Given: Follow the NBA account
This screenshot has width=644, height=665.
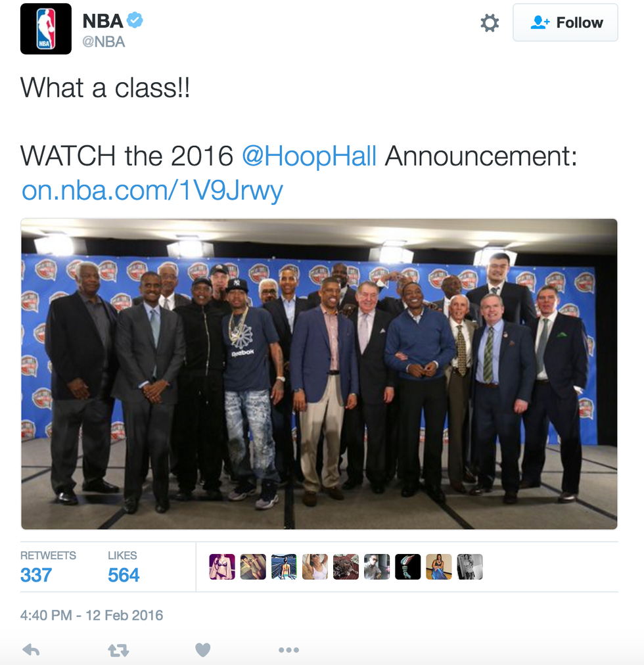Looking at the screenshot, I should (x=565, y=22).
